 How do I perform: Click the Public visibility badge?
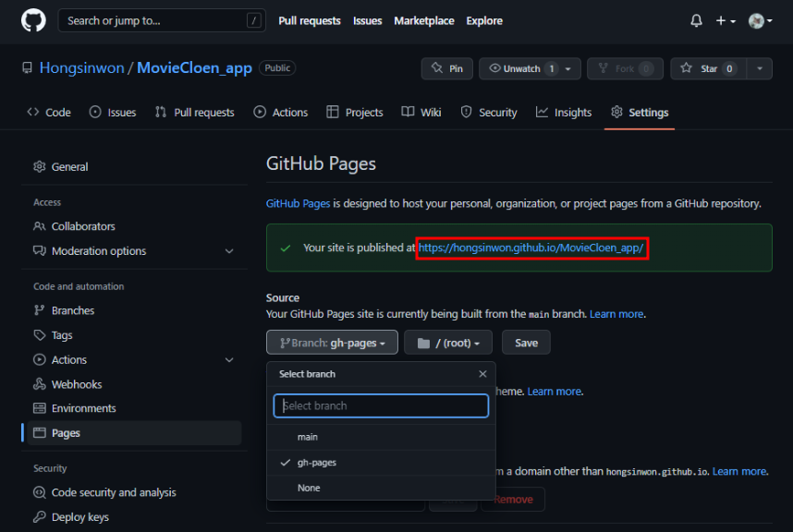tap(277, 67)
